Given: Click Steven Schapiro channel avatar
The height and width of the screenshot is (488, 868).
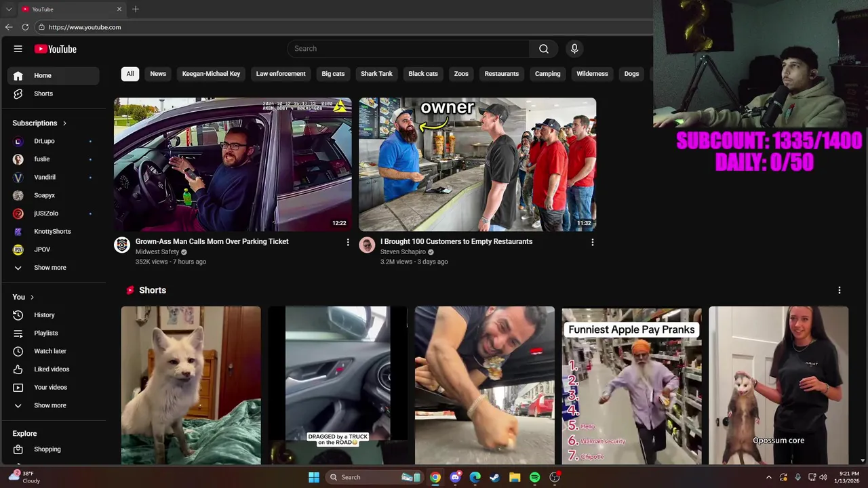Looking at the screenshot, I should click(x=367, y=245).
